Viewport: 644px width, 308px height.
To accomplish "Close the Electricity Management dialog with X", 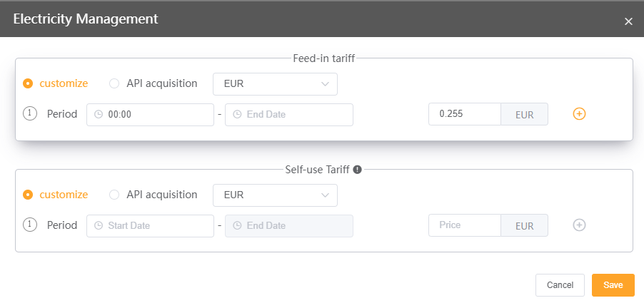I will (x=628, y=21).
